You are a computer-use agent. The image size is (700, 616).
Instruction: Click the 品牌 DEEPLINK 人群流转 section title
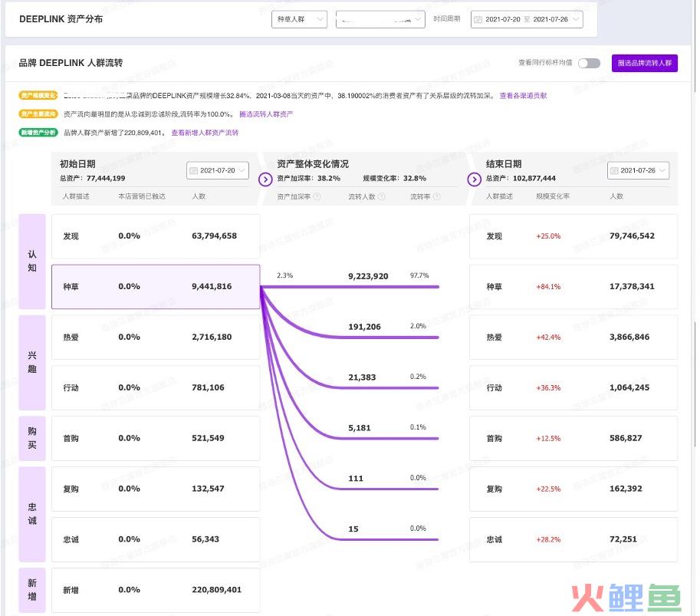click(71, 63)
